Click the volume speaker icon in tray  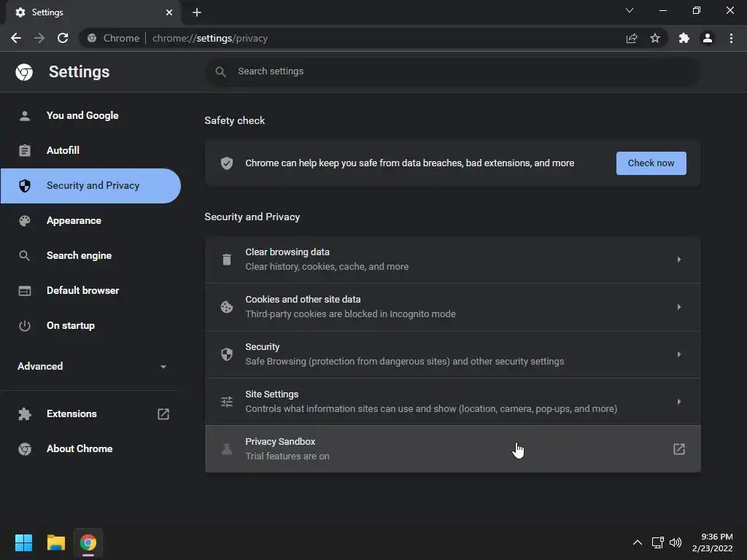[676, 542]
